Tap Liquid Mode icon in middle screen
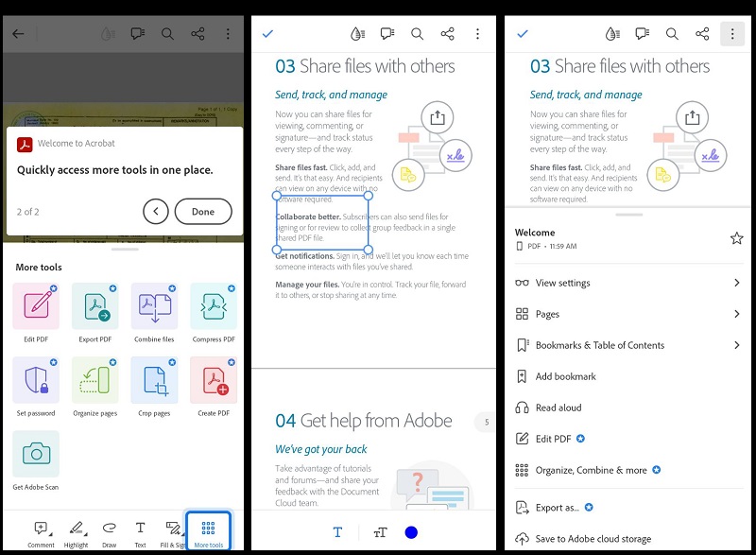756x555 pixels. coord(357,34)
